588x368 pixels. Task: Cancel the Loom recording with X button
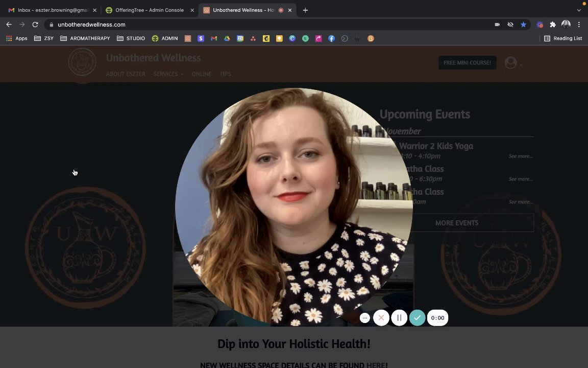point(381,318)
